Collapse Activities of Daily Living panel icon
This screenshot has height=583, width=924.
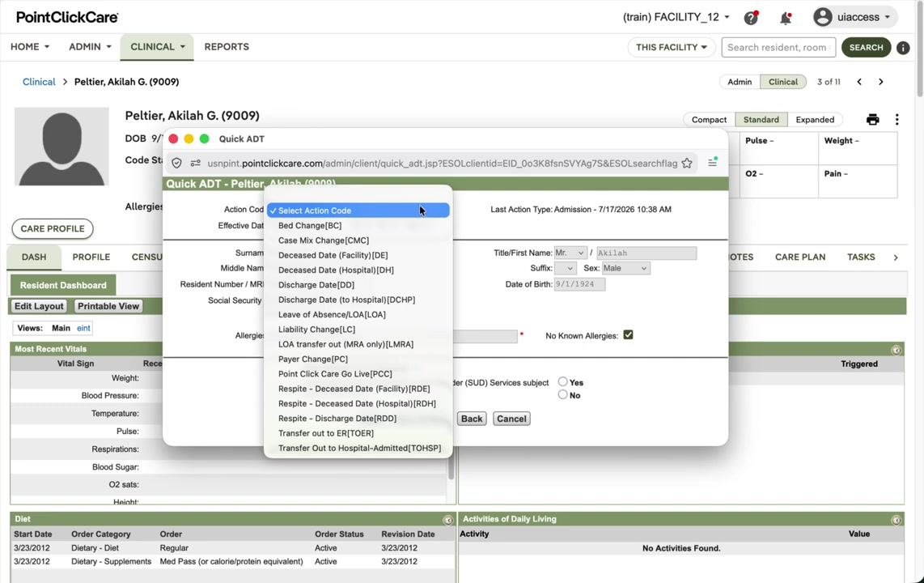(x=896, y=520)
